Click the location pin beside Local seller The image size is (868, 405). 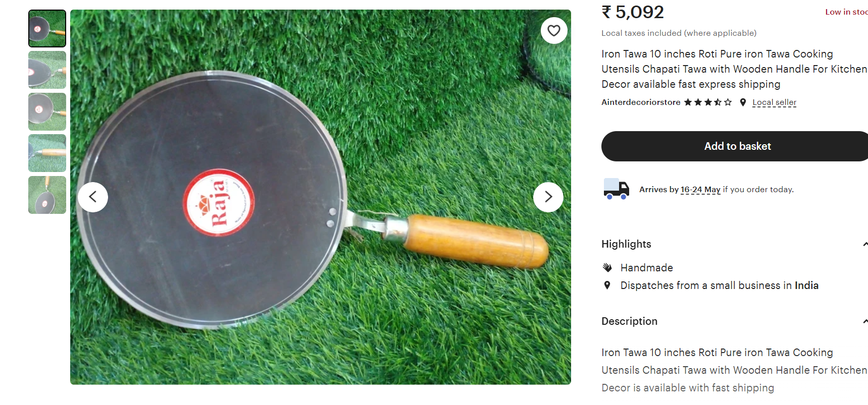[x=743, y=102]
